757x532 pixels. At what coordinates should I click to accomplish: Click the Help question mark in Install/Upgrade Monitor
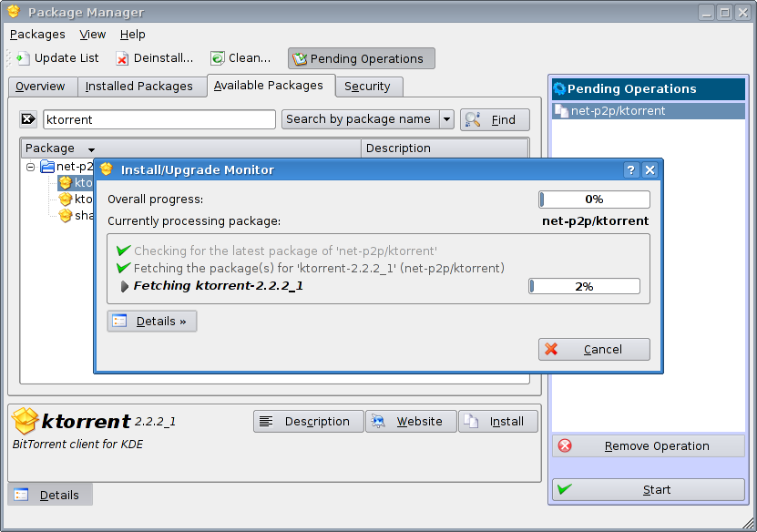[631, 170]
